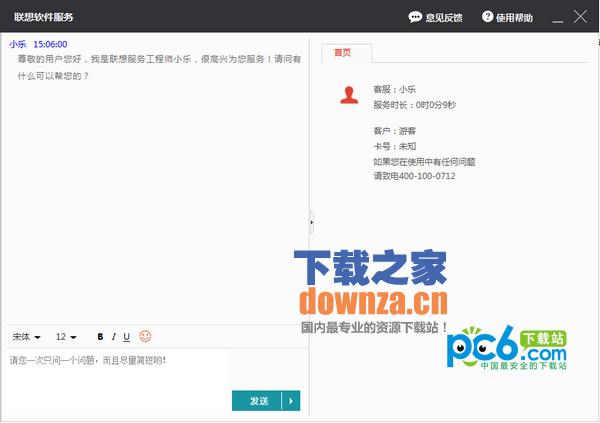Expand send options arrow beside 发送
Image resolution: width=600 pixels, height=423 pixels.
(x=291, y=401)
